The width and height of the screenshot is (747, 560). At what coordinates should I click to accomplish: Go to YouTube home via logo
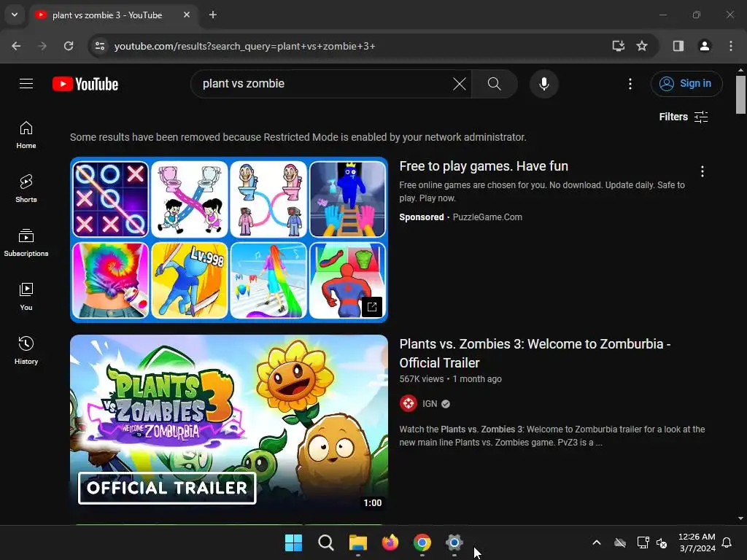pos(85,84)
